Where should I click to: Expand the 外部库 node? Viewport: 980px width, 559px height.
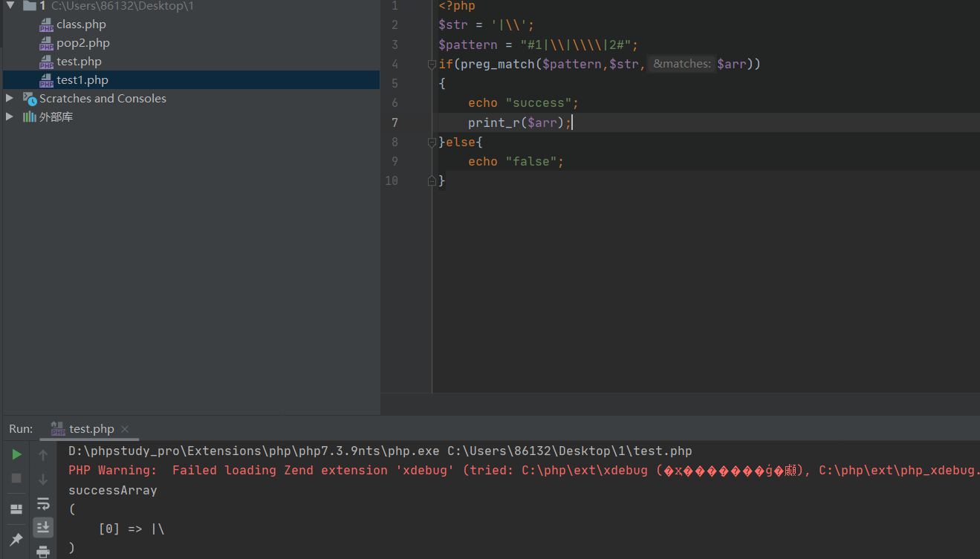pos(10,117)
